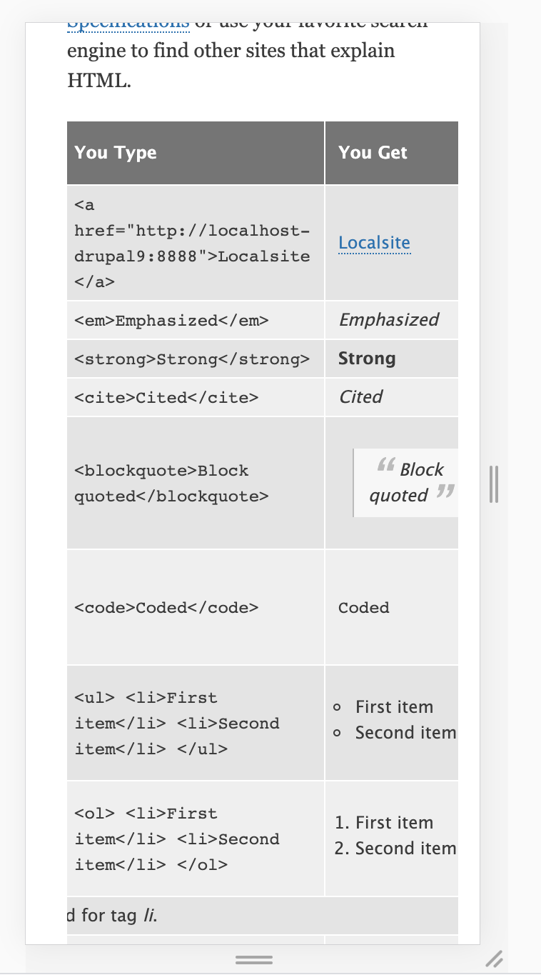The width and height of the screenshot is (541, 980).
Task: Click the 'You Type' table header
Action: click(x=116, y=152)
